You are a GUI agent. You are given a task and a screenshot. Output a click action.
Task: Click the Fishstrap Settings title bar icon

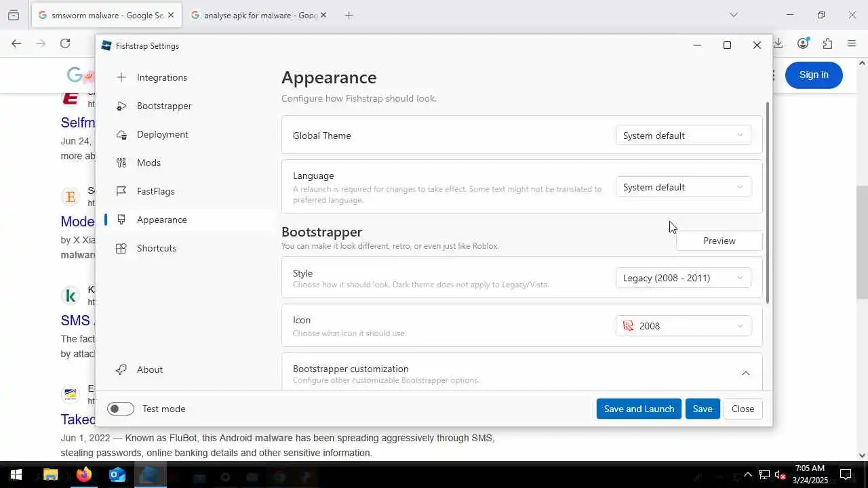coord(106,45)
